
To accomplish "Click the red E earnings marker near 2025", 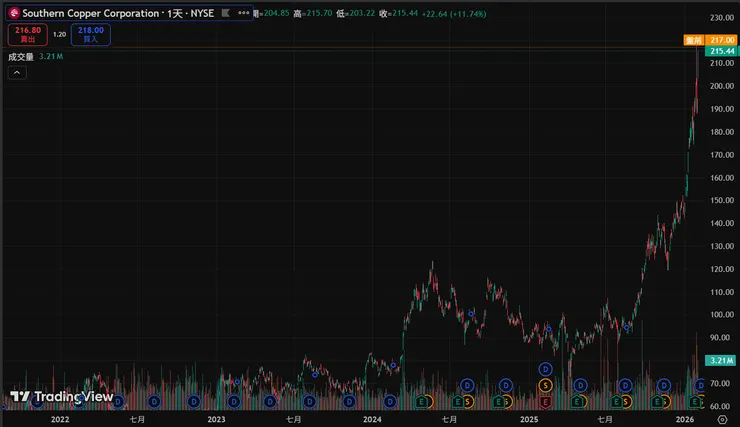I will pos(545,402).
